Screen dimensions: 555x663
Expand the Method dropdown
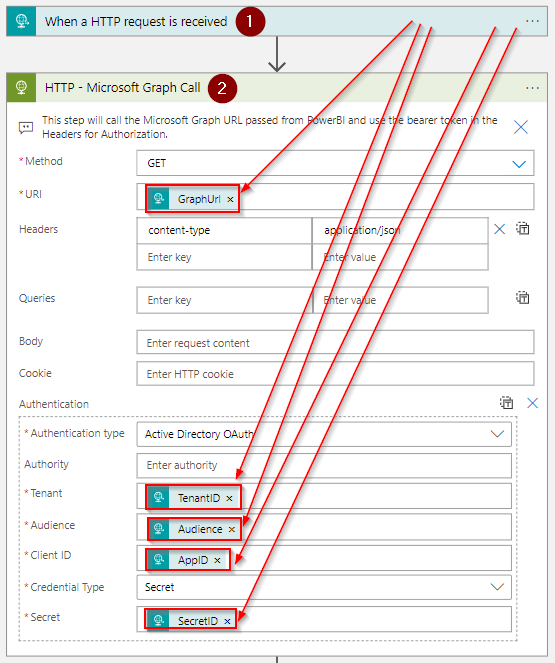(x=519, y=164)
